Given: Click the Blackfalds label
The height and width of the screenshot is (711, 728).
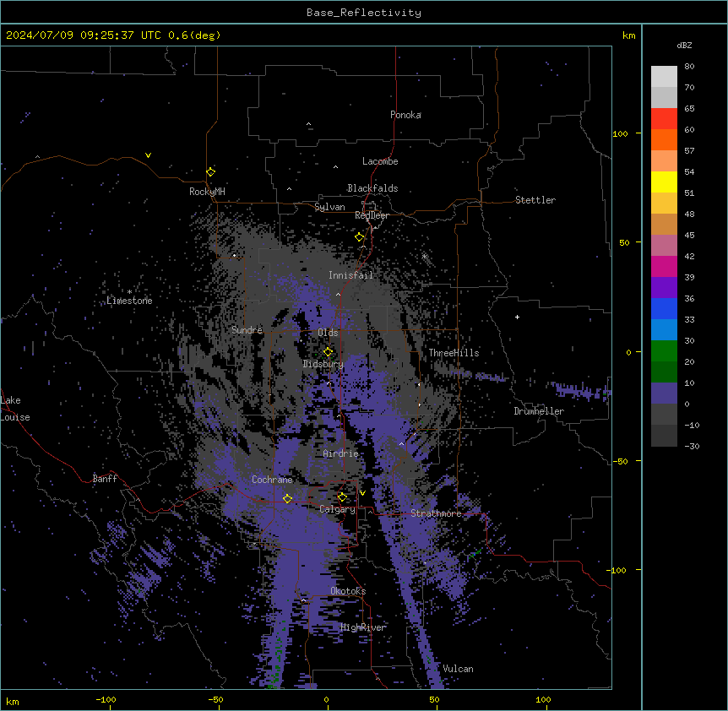Looking at the screenshot, I should [372, 188].
